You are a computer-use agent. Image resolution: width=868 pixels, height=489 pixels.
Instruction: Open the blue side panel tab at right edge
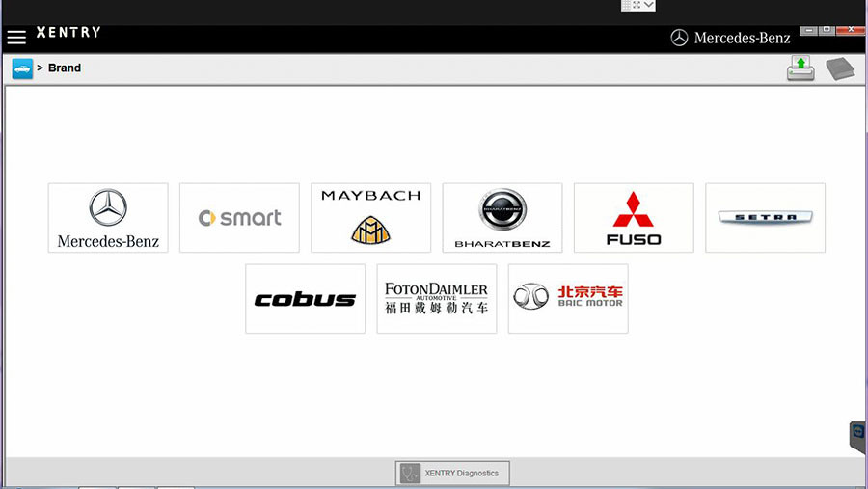click(x=858, y=436)
